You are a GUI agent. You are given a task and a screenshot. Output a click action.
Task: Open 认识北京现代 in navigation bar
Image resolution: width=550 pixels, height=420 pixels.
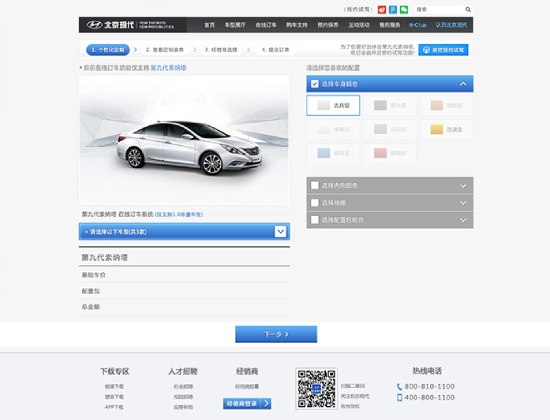click(x=451, y=25)
